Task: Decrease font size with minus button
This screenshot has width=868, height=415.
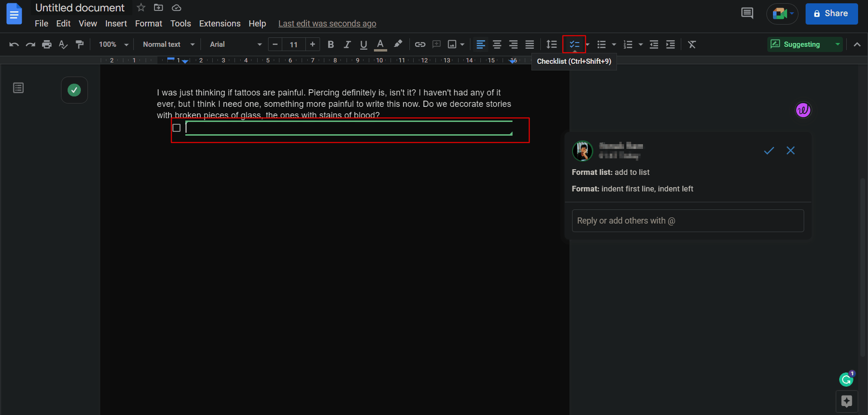Action: (x=275, y=44)
